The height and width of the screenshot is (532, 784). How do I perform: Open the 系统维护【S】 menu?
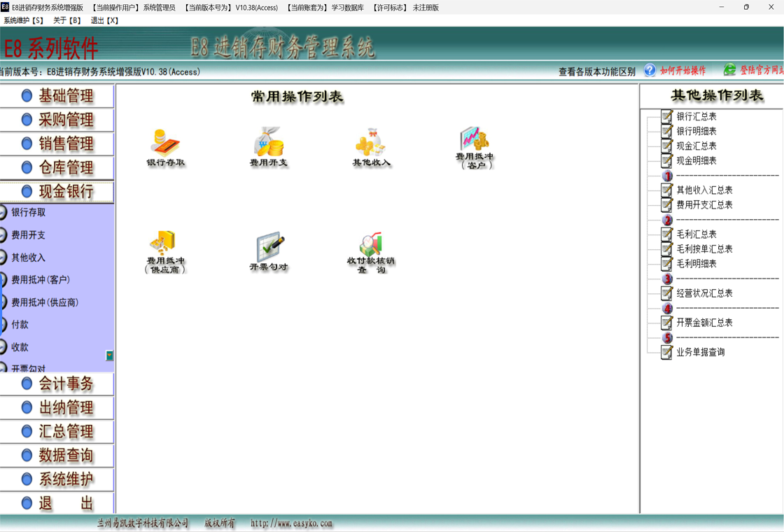click(x=24, y=20)
